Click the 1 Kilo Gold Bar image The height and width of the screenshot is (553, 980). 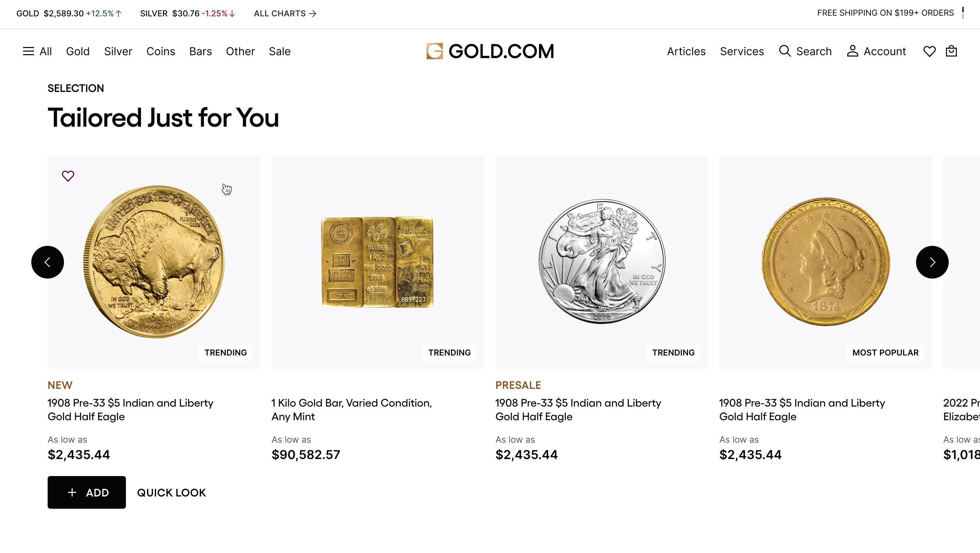377,262
